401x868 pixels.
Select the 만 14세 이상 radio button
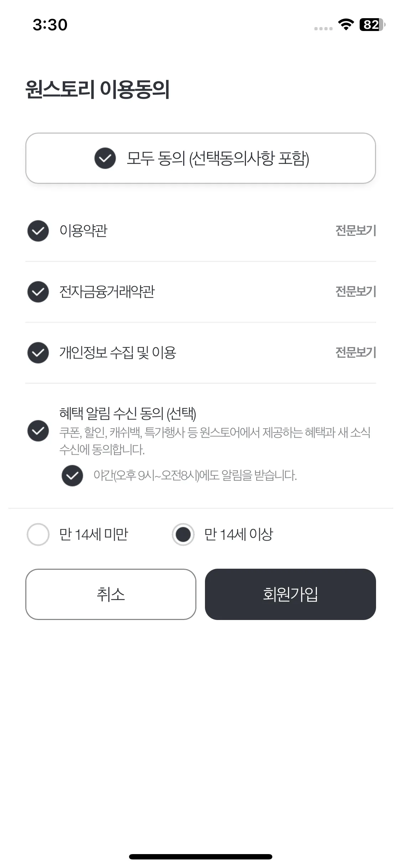183,534
